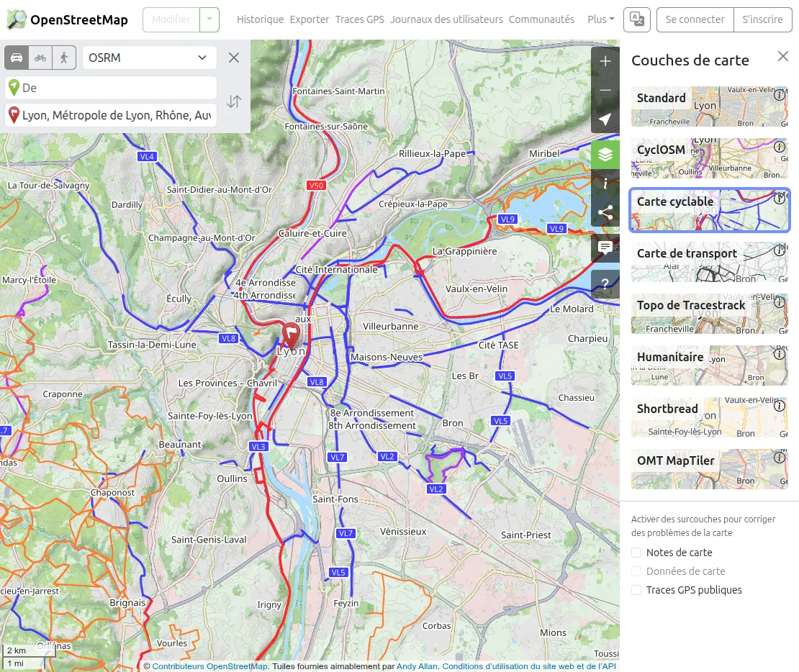Open Traces GPS in top navigation
Viewport: 799px width, 672px height.
[x=359, y=19]
